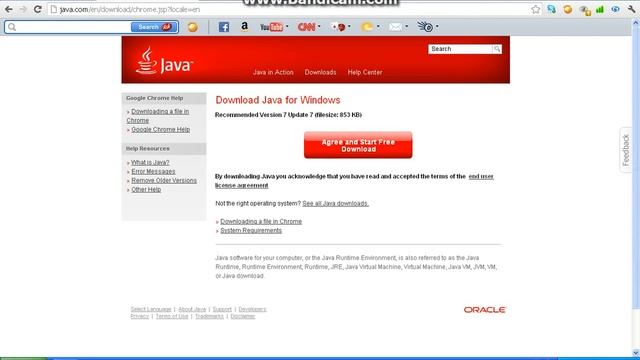Screen dimensions: 640x360
Task: Click toolbar Search button
Action: 154,27
